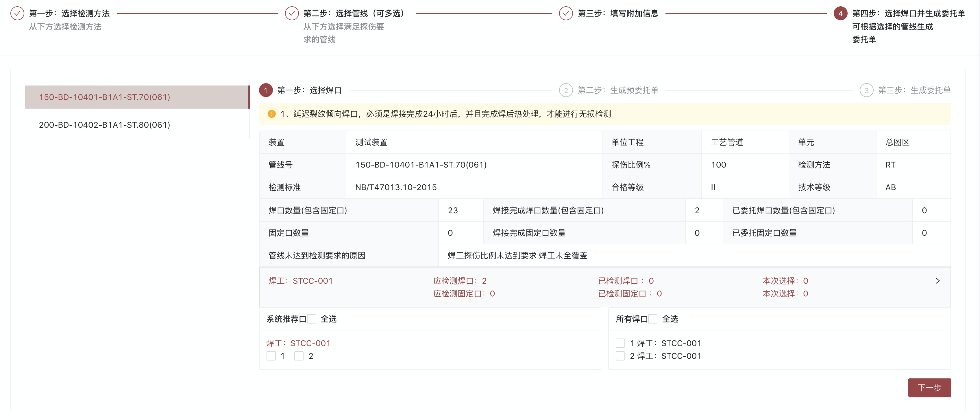Check select-all for all welds
This screenshot has width=980, height=420.
[653, 319]
